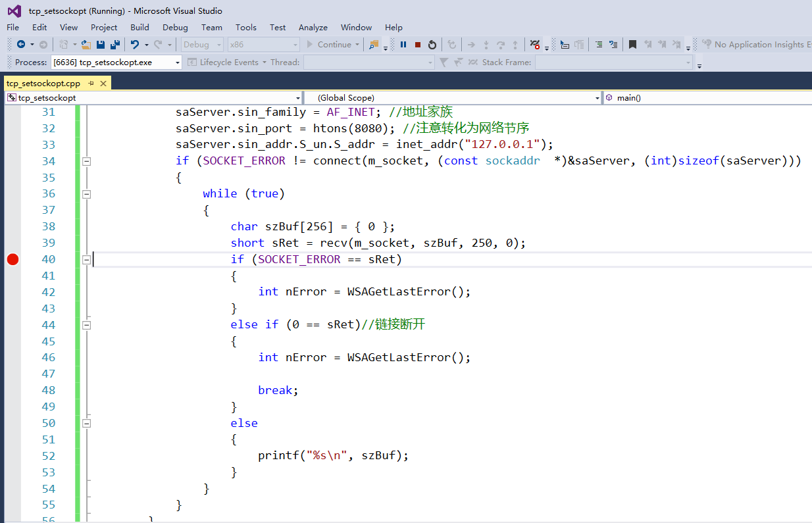This screenshot has height=523, width=812.
Task: Click the Step Over icon
Action: point(501,45)
